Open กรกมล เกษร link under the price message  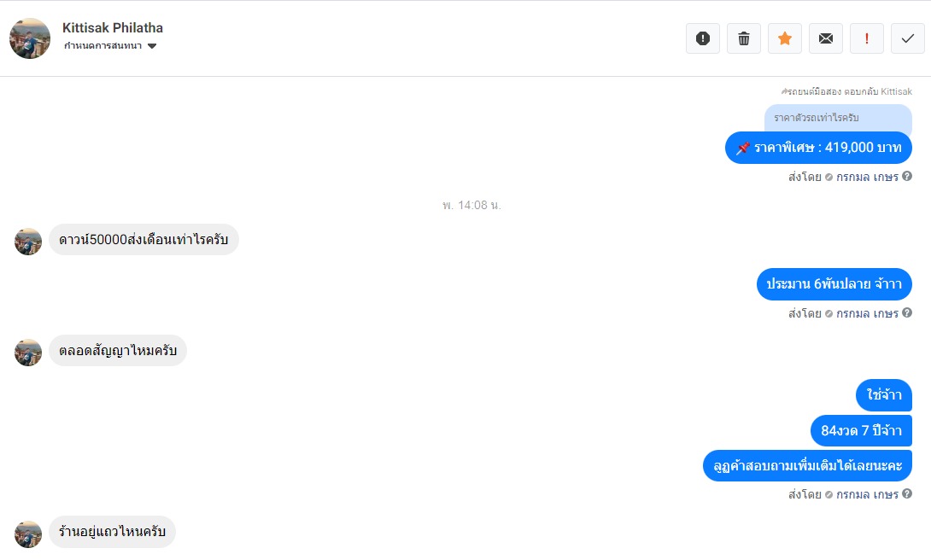tap(867, 177)
